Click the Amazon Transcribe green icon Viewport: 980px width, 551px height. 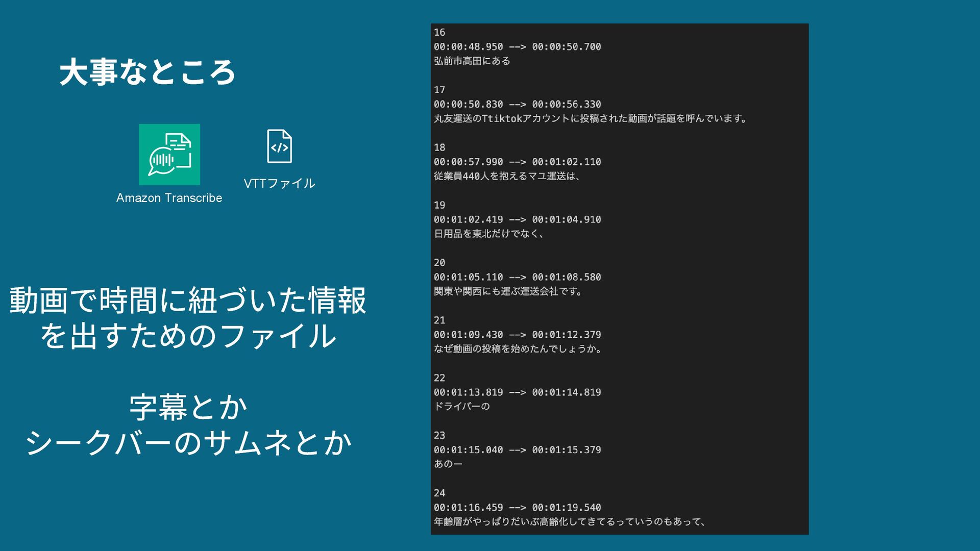(x=169, y=154)
